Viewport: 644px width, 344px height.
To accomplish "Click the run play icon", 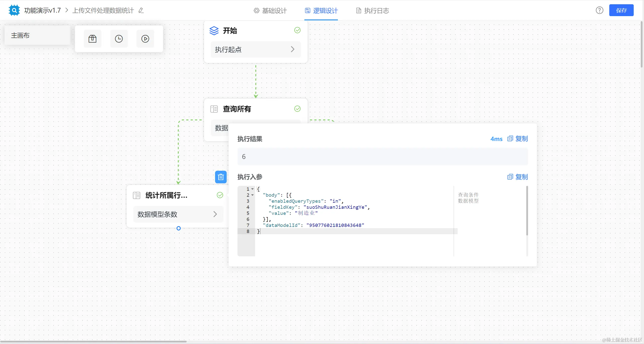I will [145, 39].
